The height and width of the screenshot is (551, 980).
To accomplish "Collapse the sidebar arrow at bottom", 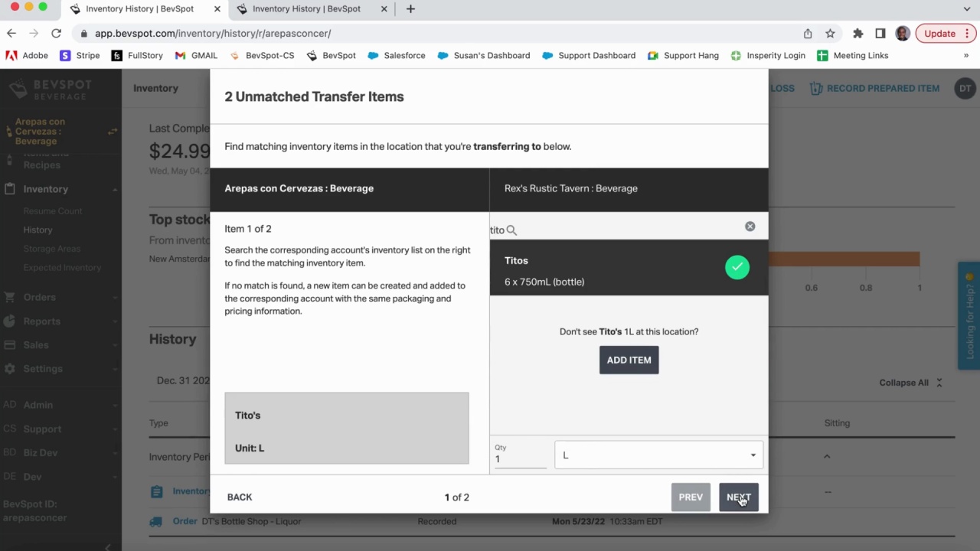I will [108, 546].
